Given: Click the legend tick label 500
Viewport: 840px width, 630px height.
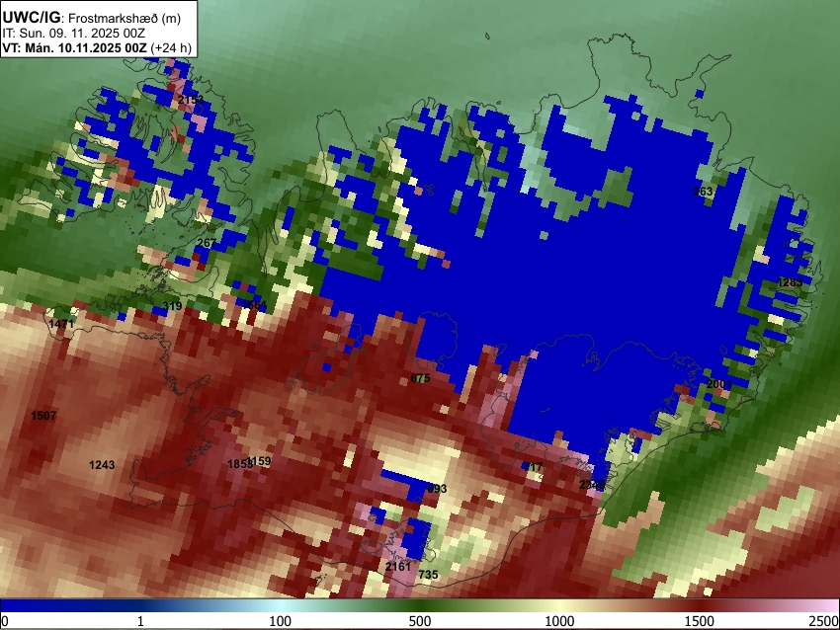Looking at the screenshot, I should point(420,621).
